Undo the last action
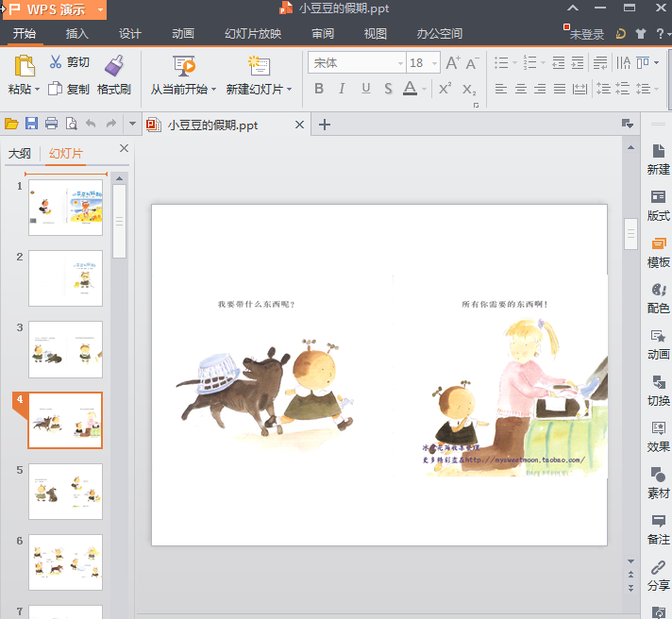Screen dimensions: 672x619 91,124
